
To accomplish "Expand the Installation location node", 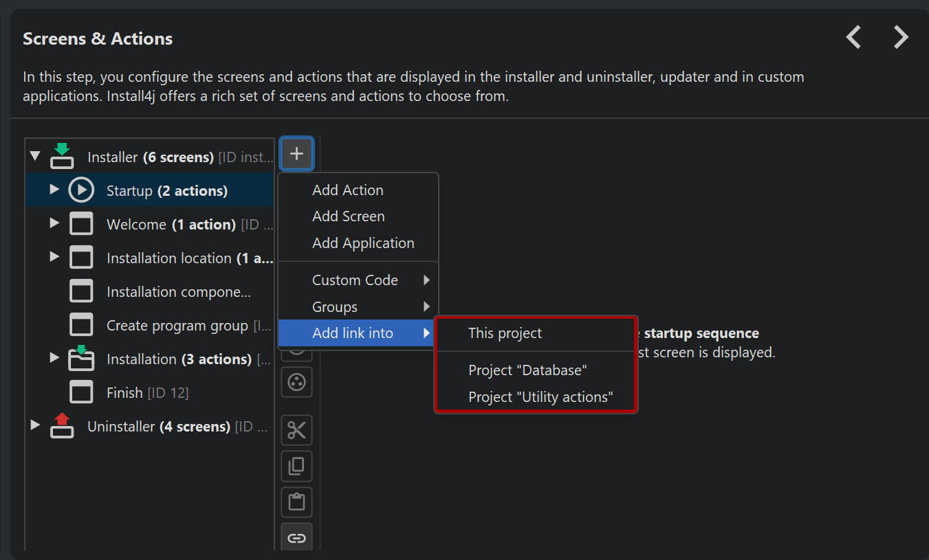I will [x=54, y=257].
